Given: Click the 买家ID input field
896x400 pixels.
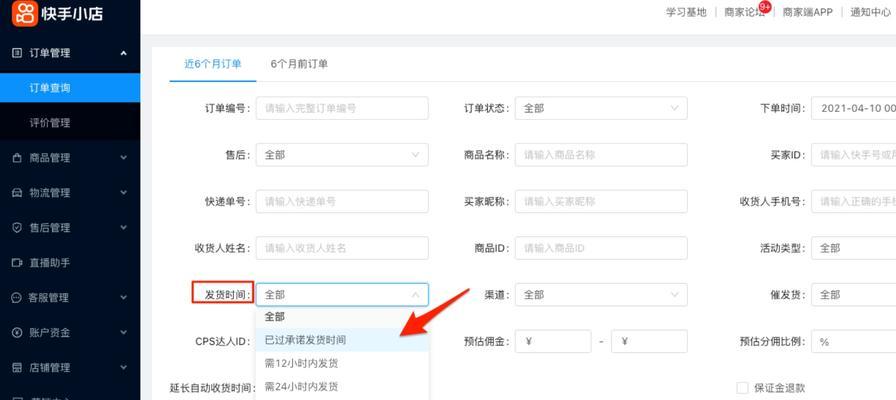Looking at the screenshot, I should (853, 155).
